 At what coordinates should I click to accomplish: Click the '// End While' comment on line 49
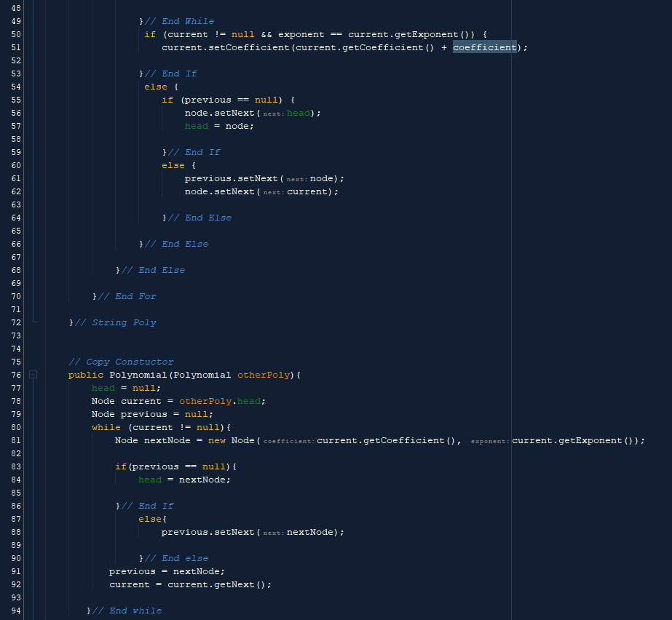(179, 21)
